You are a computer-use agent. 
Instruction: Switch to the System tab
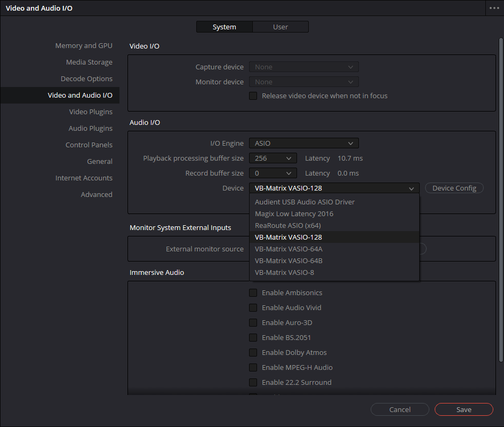(225, 27)
